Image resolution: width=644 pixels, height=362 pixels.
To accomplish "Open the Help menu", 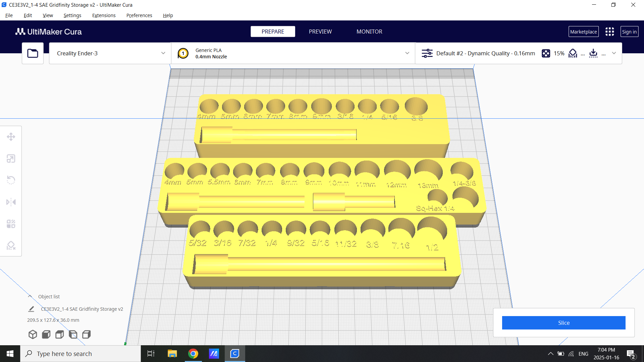I will [168, 15].
